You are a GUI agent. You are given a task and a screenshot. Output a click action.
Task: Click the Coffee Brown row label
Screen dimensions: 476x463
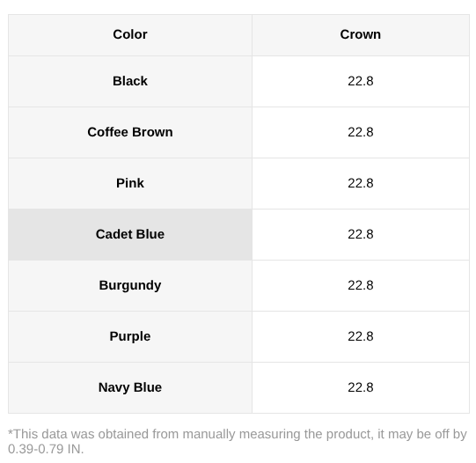[130, 132]
